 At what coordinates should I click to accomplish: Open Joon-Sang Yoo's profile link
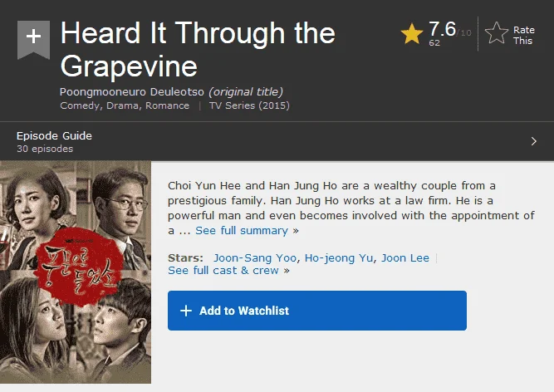tap(254, 257)
